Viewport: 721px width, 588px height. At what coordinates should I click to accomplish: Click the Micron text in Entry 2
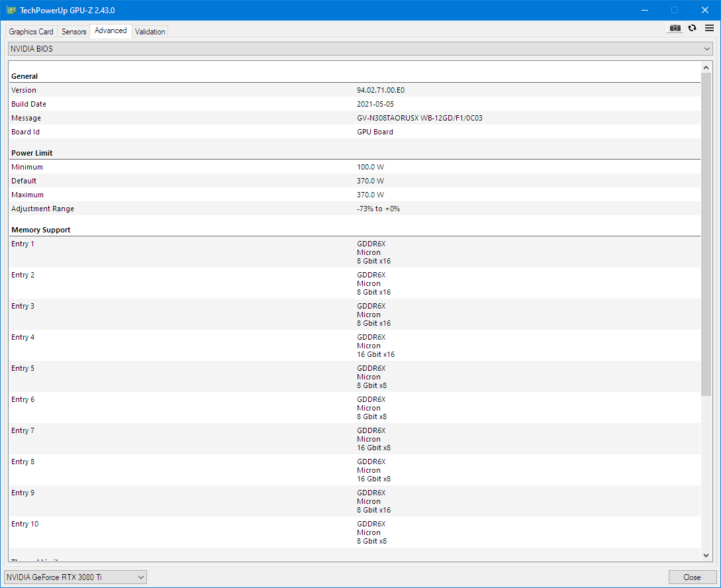tap(369, 283)
